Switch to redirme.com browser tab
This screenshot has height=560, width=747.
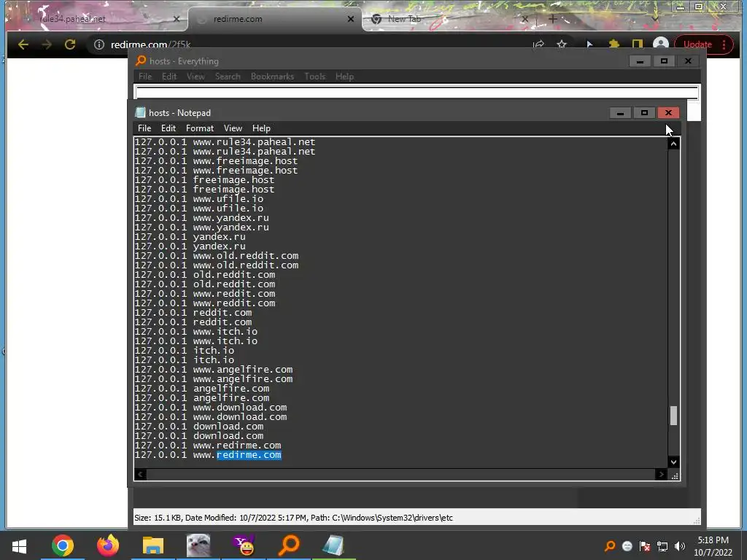coord(274,19)
